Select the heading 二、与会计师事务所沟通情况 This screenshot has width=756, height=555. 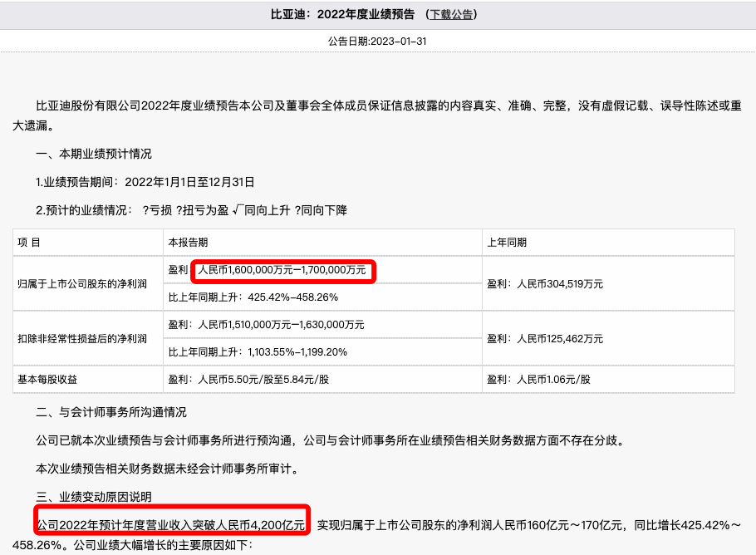(110, 412)
